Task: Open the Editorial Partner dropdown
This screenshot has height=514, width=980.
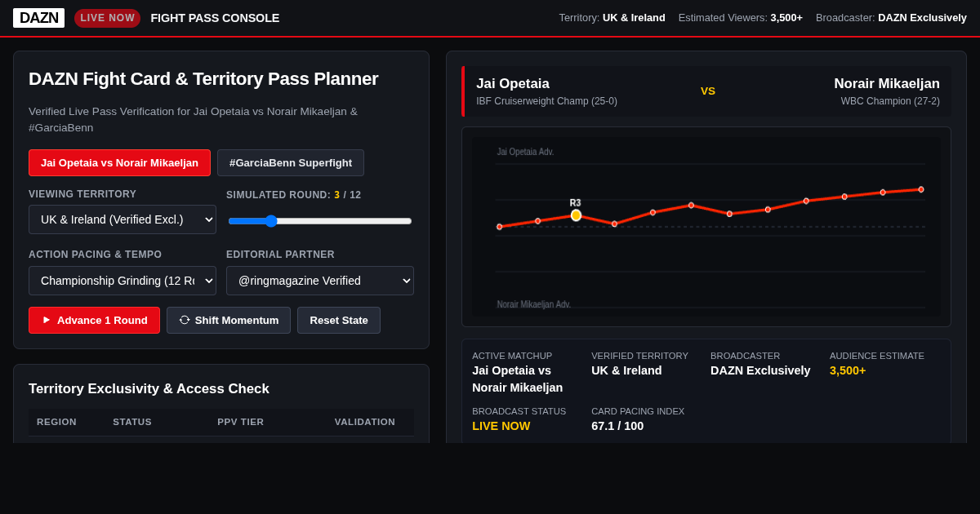Action: [x=320, y=281]
